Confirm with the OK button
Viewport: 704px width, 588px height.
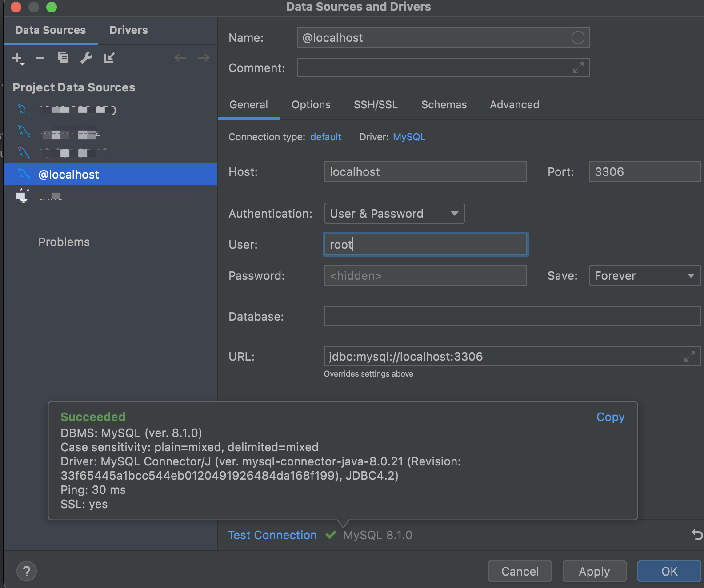pyautogui.click(x=669, y=571)
